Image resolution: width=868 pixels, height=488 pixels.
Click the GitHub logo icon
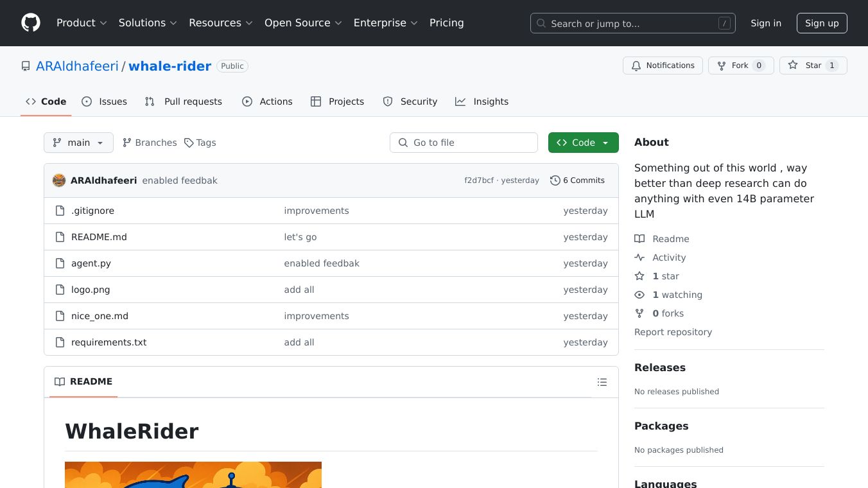[31, 23]
